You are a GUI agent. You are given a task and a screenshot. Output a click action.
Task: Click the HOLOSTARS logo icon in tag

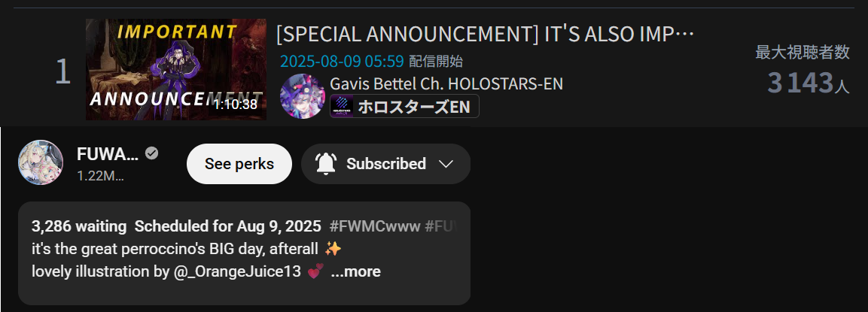click(x=342, y=106)
